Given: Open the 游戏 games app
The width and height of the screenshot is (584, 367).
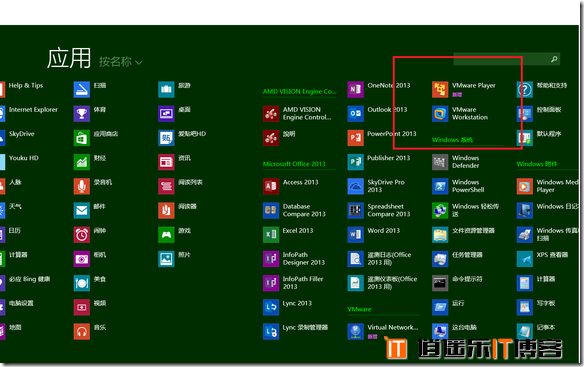Looking at the screenshot, I should coord(175,235).
